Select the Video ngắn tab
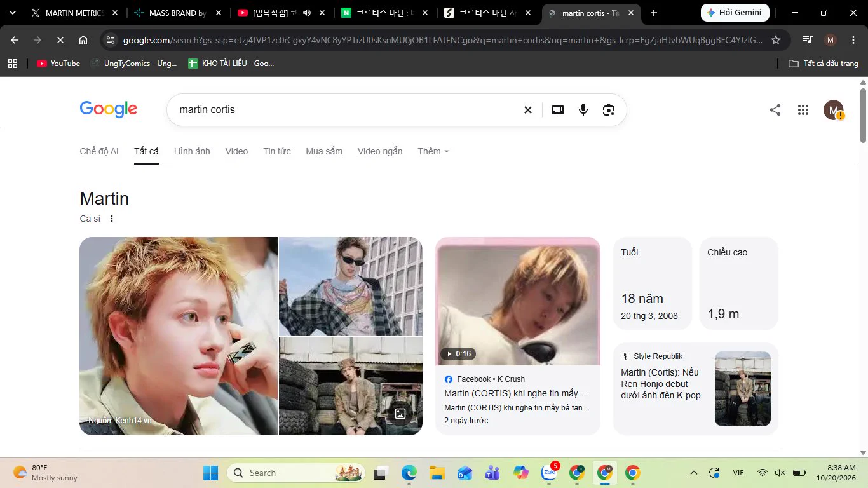The height and width of the screenshot is (488, 868). [380, 151]
